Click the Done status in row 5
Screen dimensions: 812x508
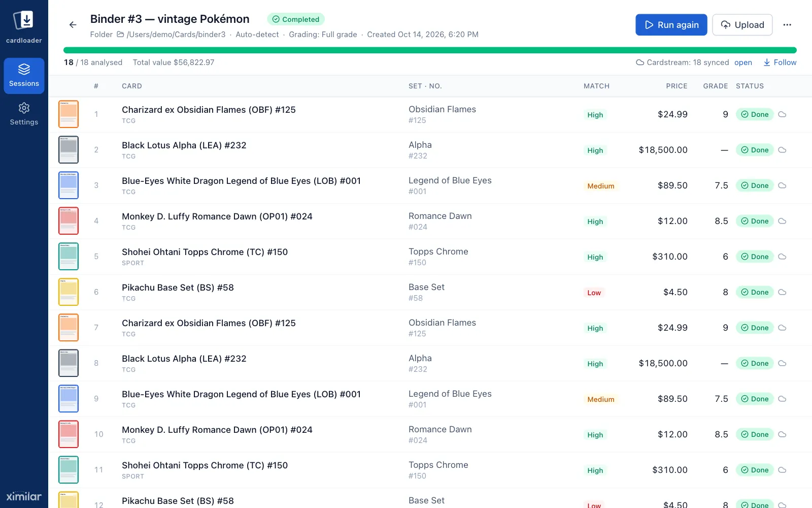(x=755, y=257)
